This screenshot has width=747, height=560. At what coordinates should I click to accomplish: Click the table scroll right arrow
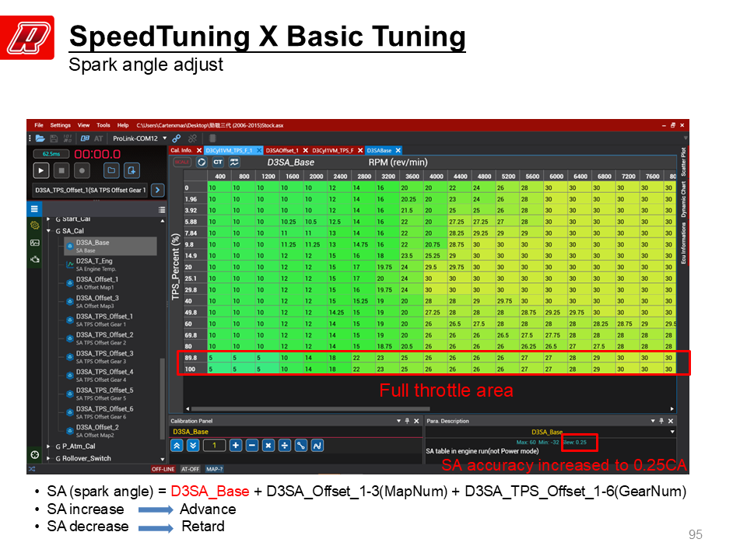pyautogui.click(x=672, y=409)
